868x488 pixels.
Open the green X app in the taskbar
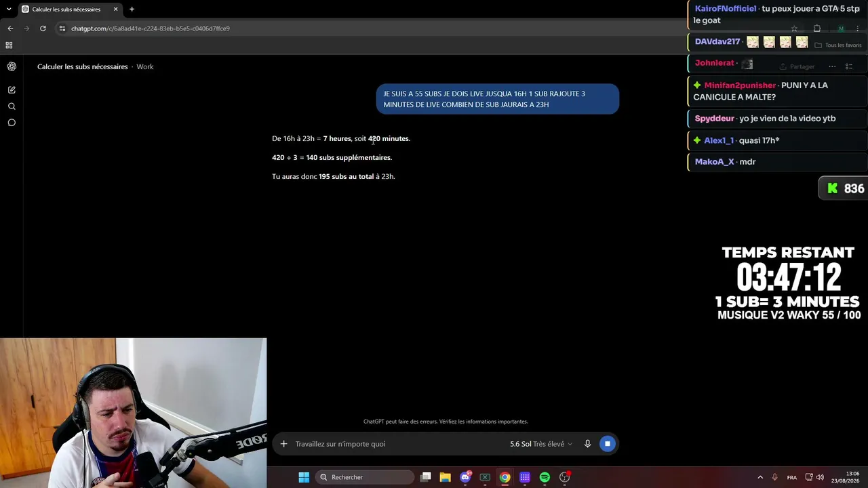point(485,477)
